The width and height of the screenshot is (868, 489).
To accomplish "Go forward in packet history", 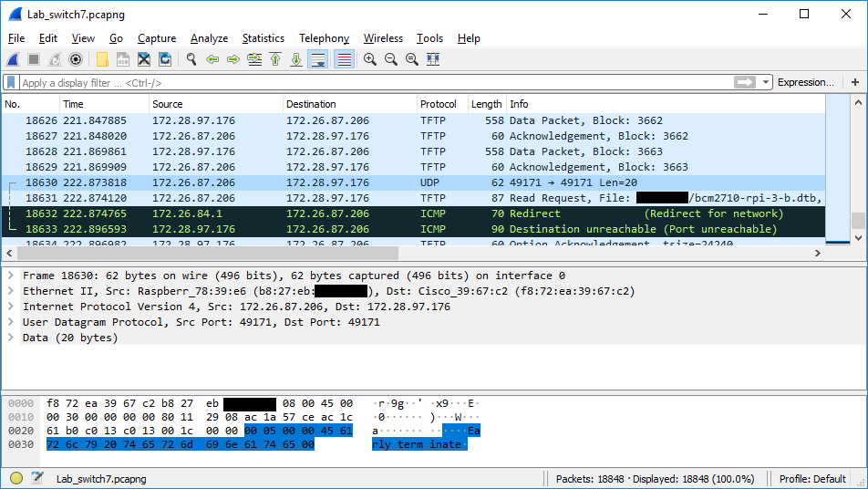I will (x=233, y=59).
